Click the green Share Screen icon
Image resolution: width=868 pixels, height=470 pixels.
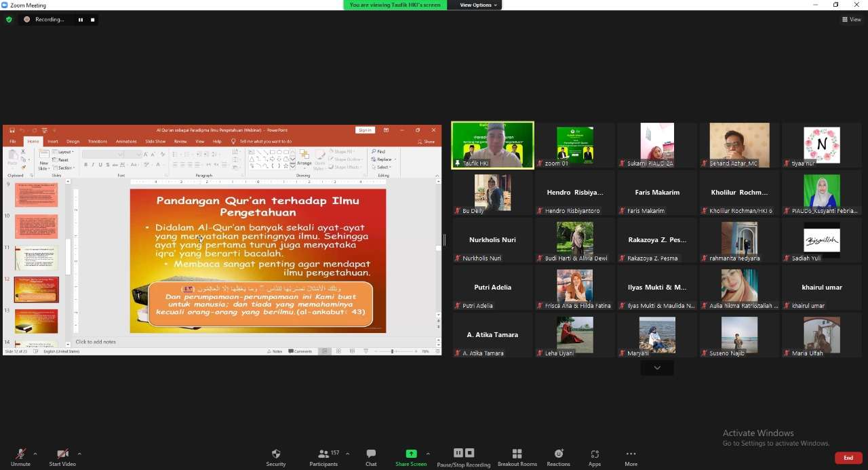click(x=411, y=454)
